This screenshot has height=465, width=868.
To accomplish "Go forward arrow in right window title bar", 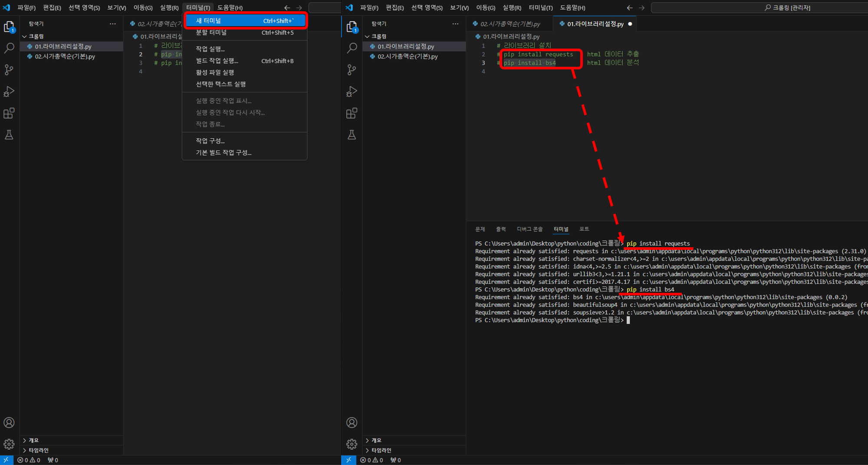I will click(x=642, y=8).
